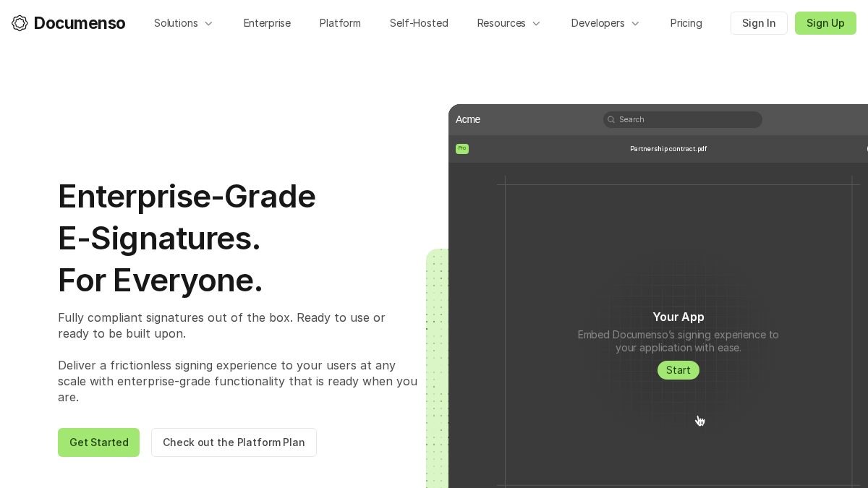Open the Enterprise page
This screenshot has height=488, width=868.
pos(267,23)
